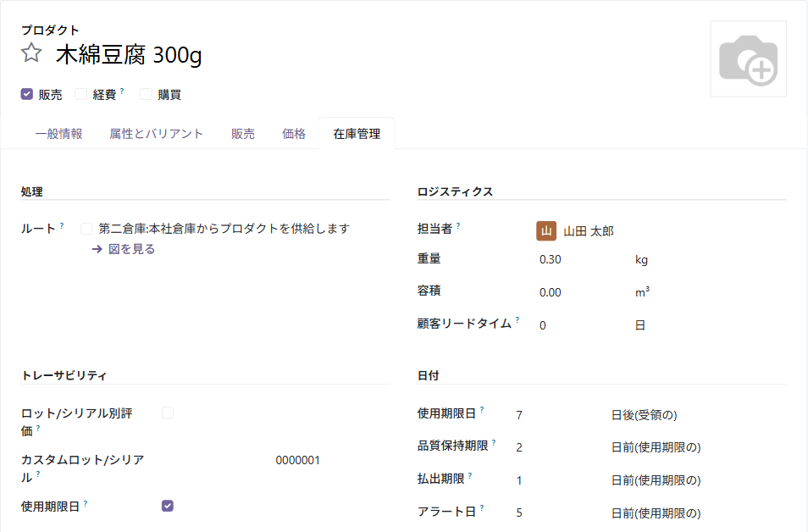The image size is (808, 532).
Task: Show help tooltip for 担当者
Action: click(458, 225)
